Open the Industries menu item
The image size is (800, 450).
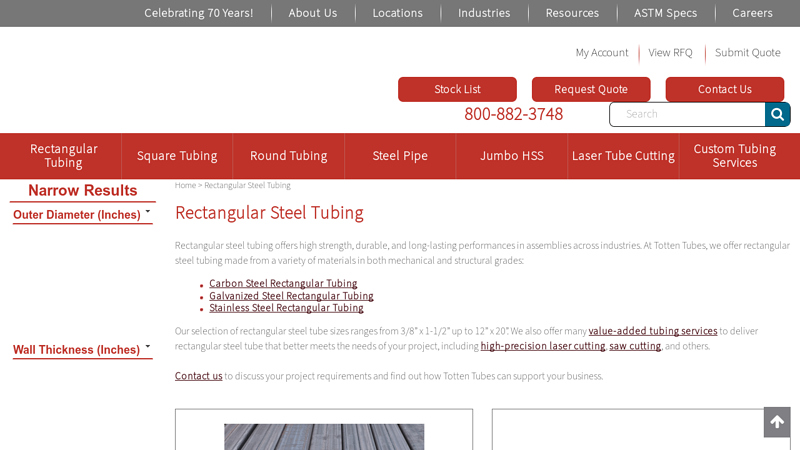484,13
